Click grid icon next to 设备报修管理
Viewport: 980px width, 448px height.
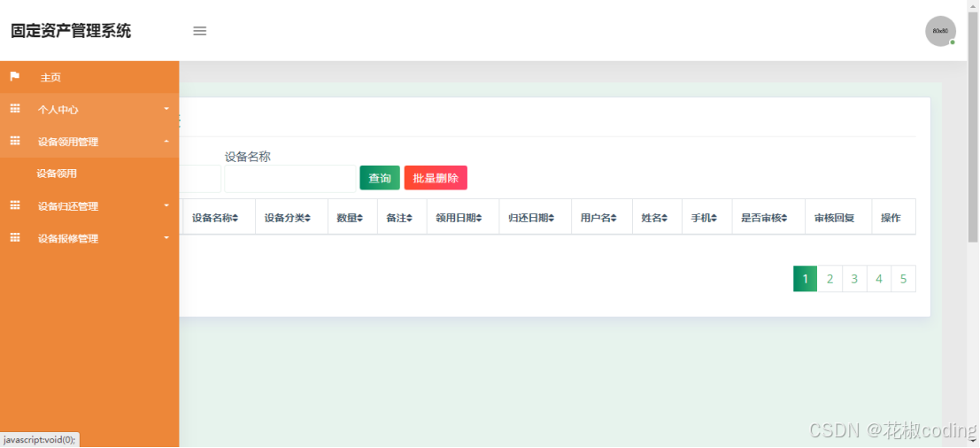point(15,238)
